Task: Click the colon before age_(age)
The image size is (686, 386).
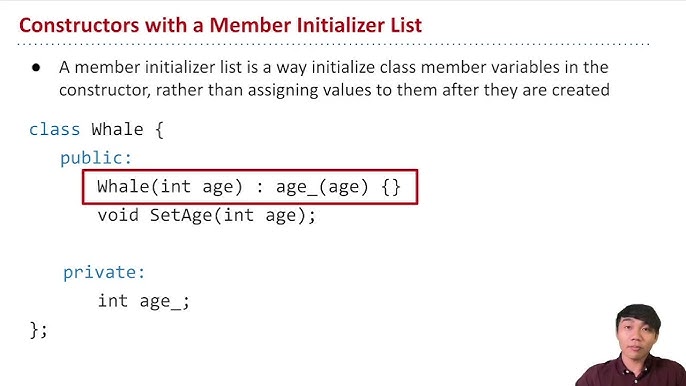Action: [260, 188]
